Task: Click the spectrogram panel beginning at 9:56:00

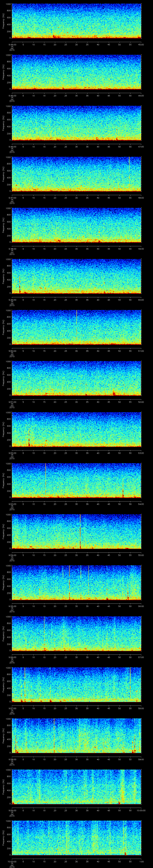Action: [76, 634]
